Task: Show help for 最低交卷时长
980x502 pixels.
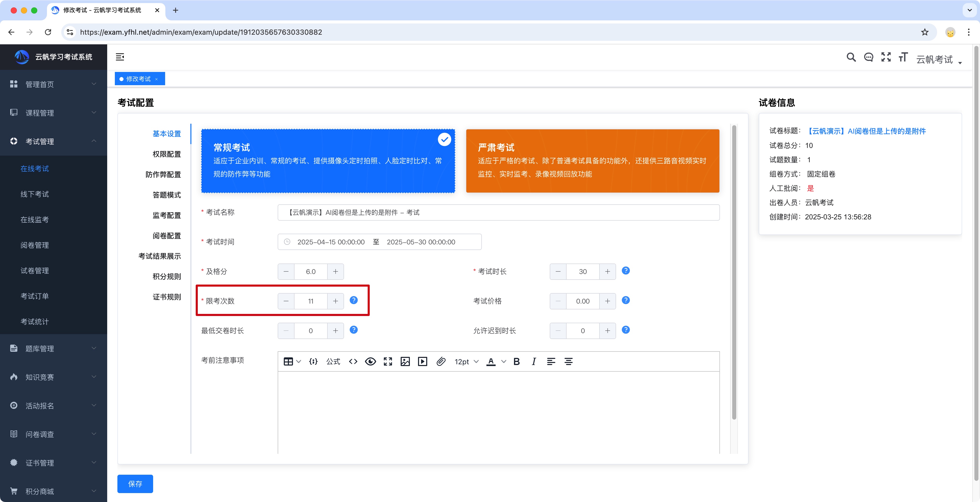Action: click(353, 330)
